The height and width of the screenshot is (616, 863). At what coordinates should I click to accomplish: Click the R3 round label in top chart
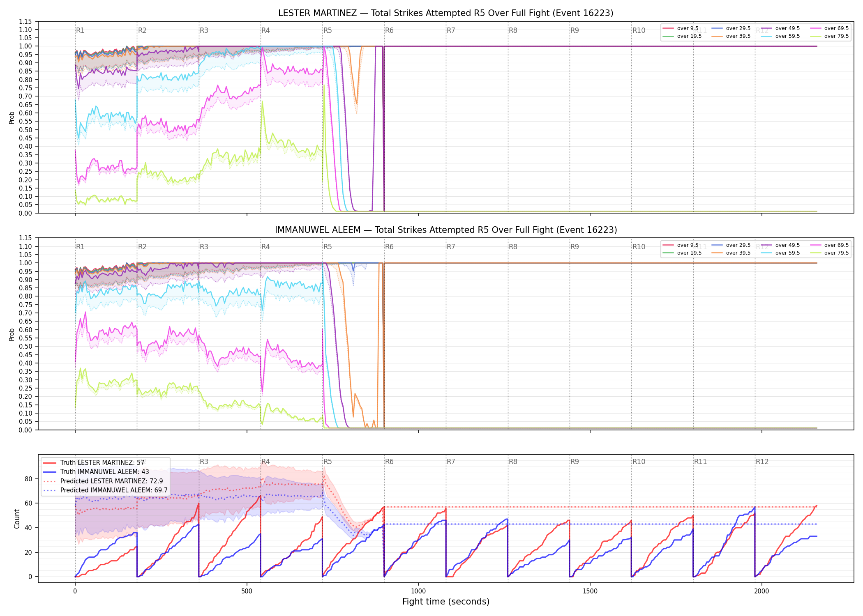click(204, 30)
